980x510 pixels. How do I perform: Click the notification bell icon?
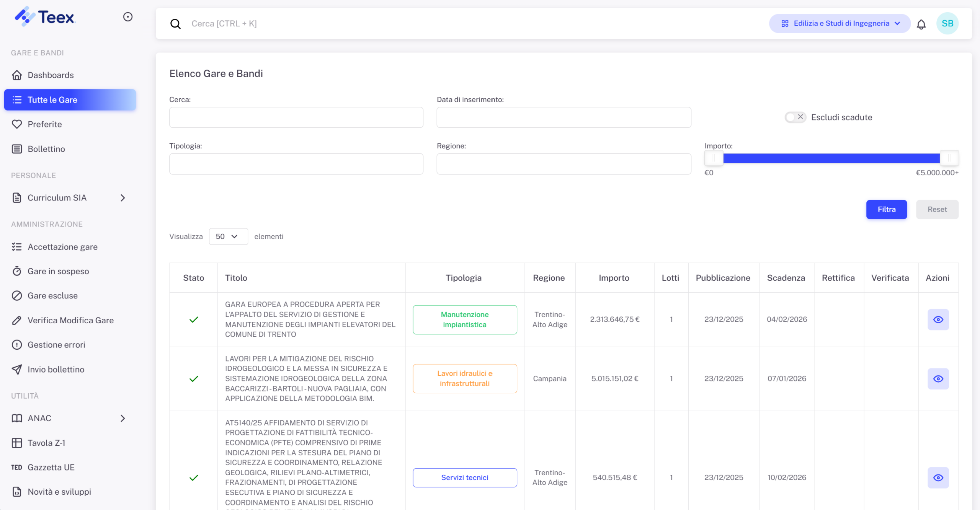click(x=921, y=24)
